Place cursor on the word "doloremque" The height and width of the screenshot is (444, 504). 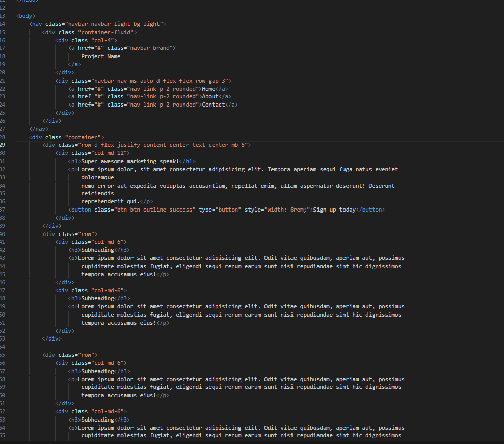[x=97, y=177]
